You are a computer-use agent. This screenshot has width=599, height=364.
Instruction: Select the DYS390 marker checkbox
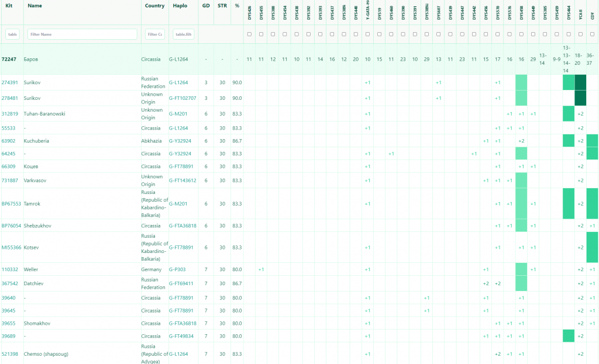coord(403,34)
